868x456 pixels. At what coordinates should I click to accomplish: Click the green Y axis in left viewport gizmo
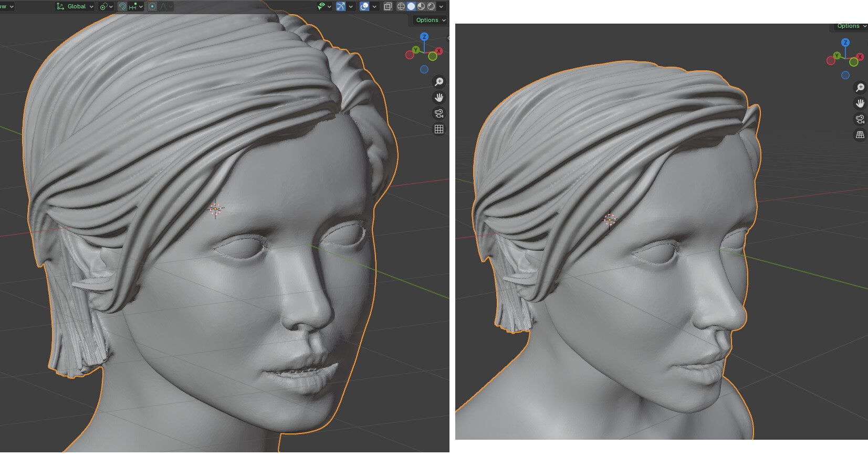(x=416, y=50)
